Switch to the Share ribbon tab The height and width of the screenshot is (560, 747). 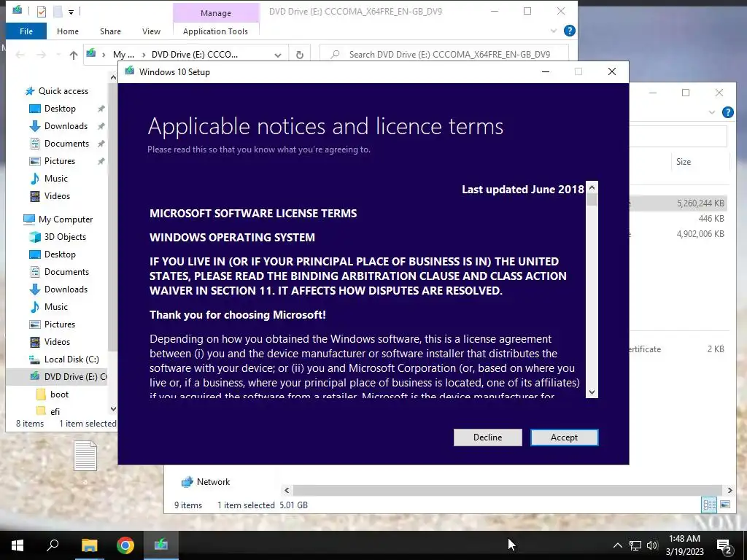(110, 31)
